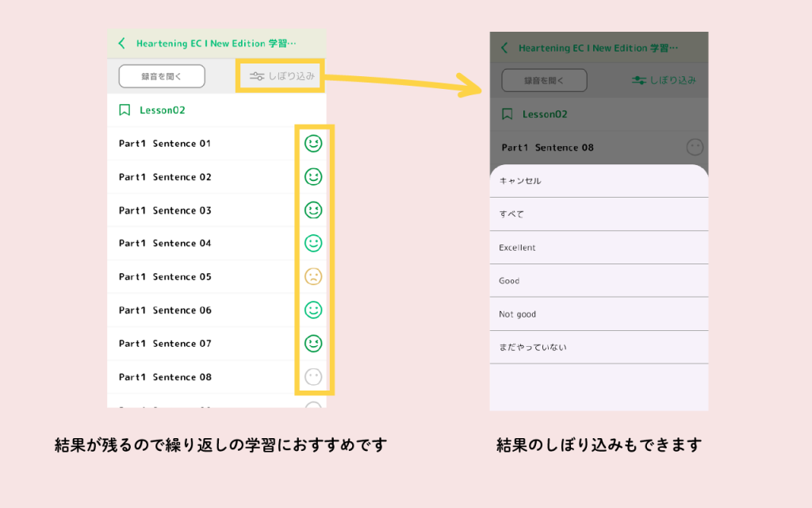
Task: Filter by Good results
Action: pyautogui.click(x=599, y=280)
